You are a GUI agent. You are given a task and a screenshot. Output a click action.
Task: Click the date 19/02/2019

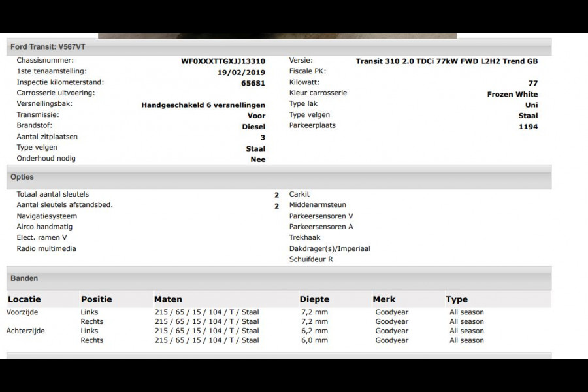click(241, 73)
